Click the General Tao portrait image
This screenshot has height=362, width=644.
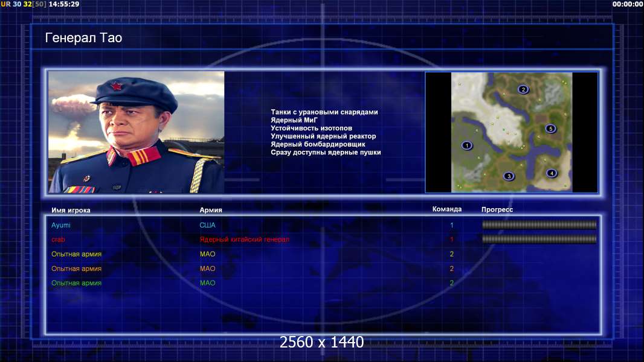point(137,132)
